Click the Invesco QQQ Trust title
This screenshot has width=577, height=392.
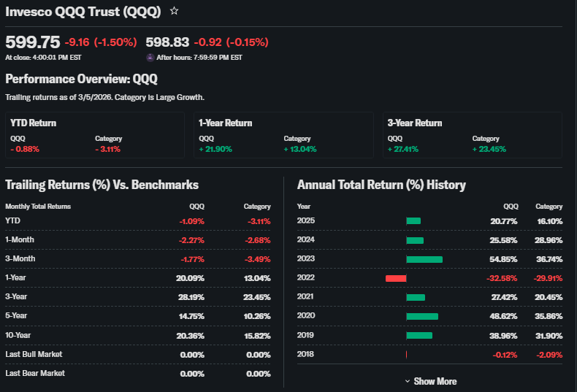[83, 12]
